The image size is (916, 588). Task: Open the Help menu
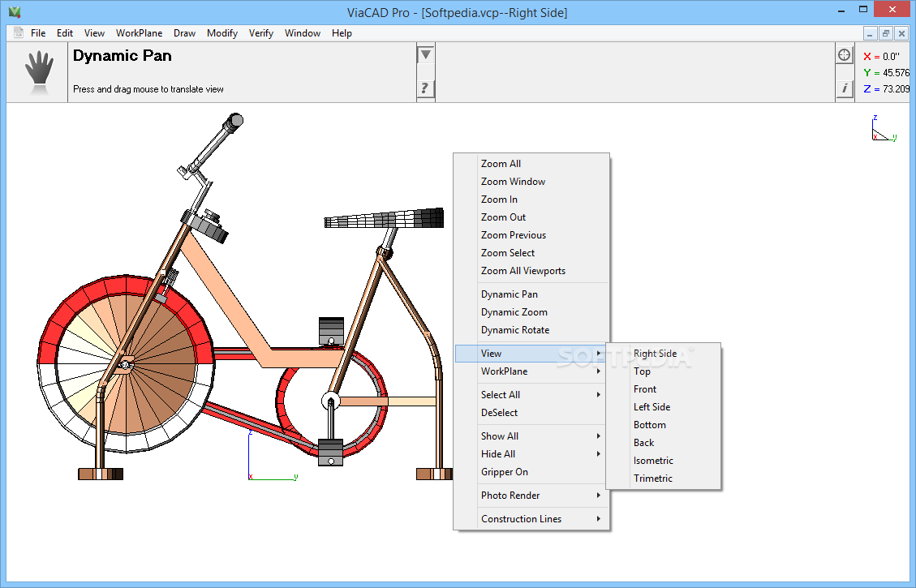(x=342, y=33)
